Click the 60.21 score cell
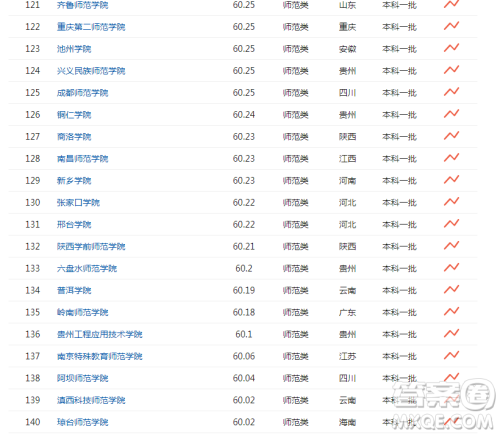This screenshot has height=435, width=500. pos(244,247)
